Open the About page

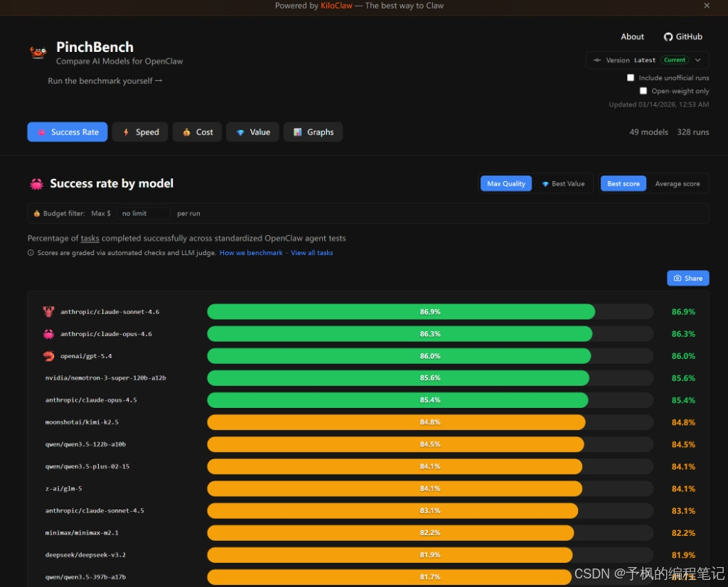click(x=632, y=37)
